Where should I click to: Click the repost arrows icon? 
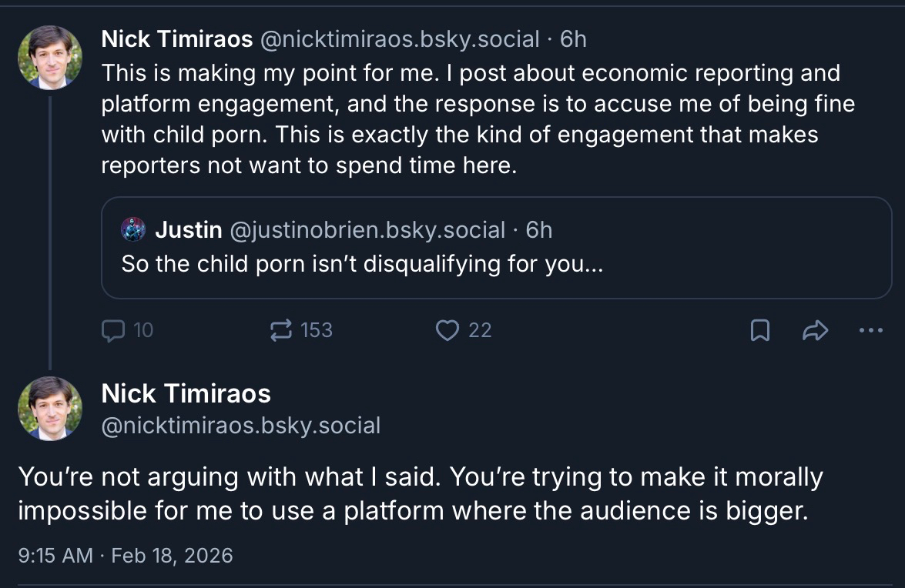pyautogui.click(x=281, y=330)
